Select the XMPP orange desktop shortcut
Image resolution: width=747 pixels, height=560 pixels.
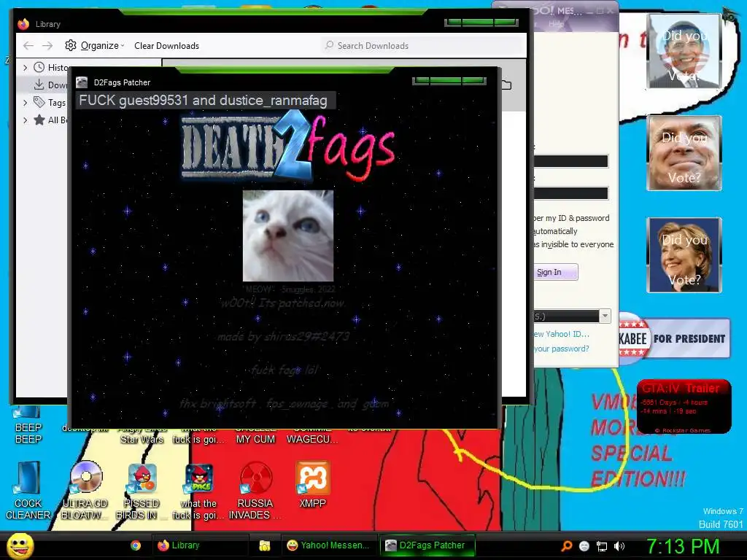click(x=312, y=484)
